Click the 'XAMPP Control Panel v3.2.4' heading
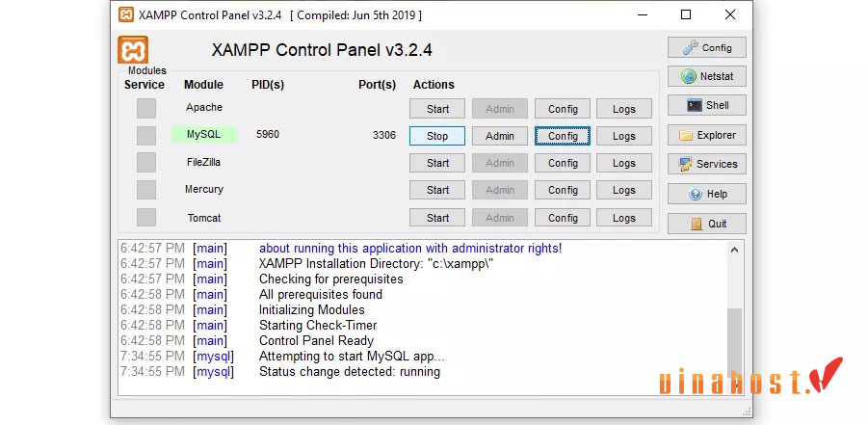This screenshot has width=868, height=425. tap(322, 50)
